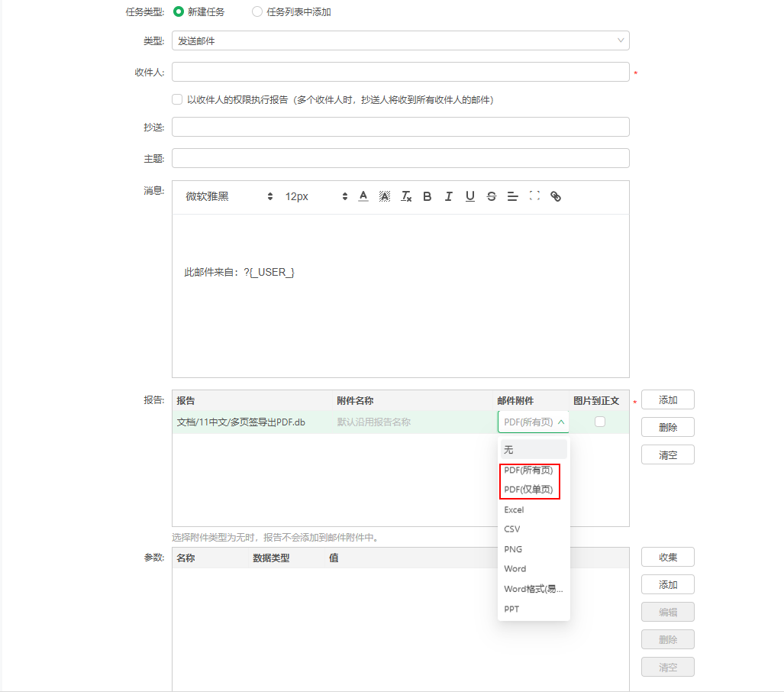The image size is (784, 692).
Task: Choose 无 from attachment type list
Action: (x=534, y=449)
